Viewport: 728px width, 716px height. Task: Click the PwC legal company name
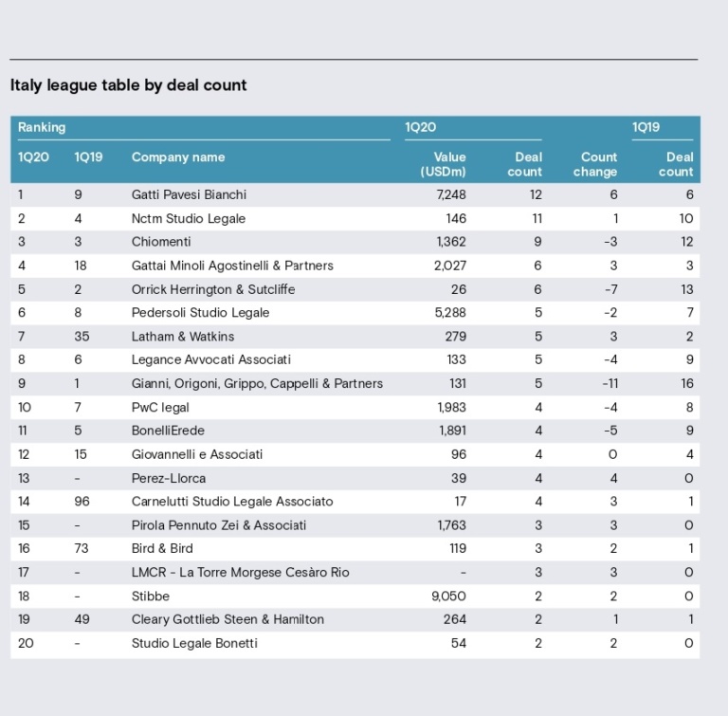pyautogui.click(x=160, y=408)
